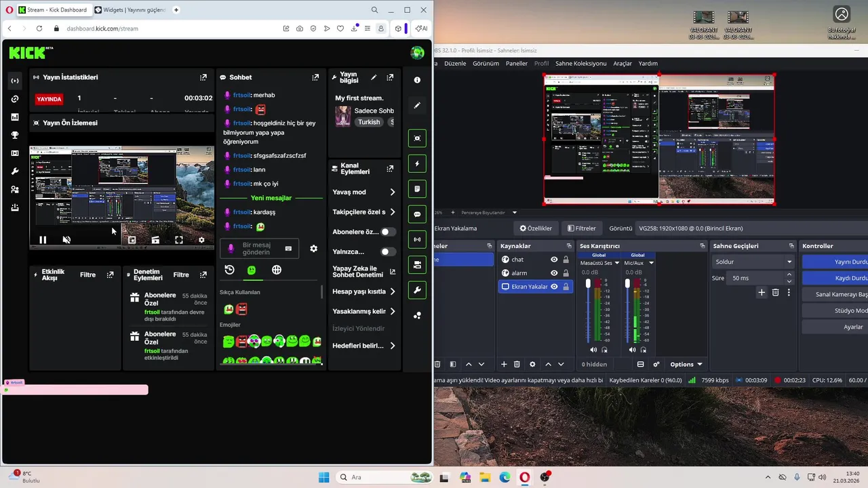868x488 pixels.
Task: Unlock the chat source in OBS
Action: 566,260
